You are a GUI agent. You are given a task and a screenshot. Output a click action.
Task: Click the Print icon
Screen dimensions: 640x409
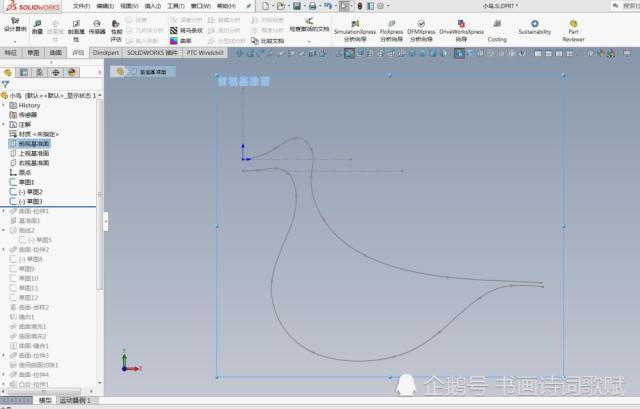click(x=312, y=6)
